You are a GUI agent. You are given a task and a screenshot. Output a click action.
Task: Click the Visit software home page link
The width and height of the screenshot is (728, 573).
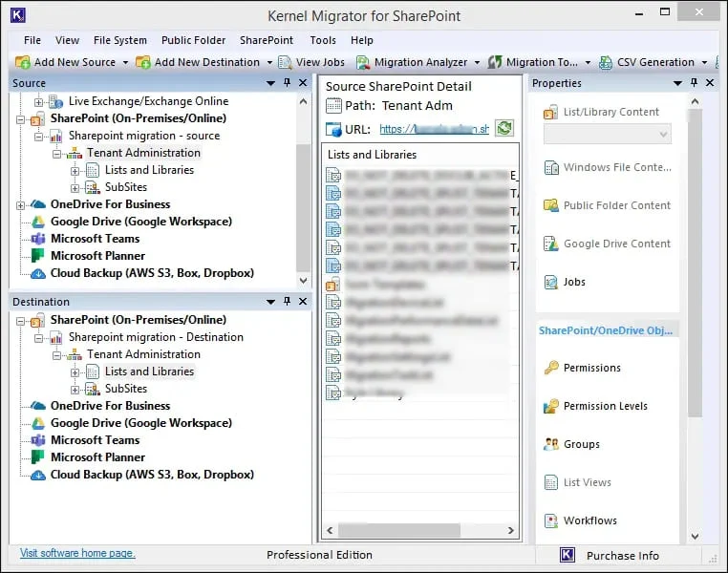point(77,553)
